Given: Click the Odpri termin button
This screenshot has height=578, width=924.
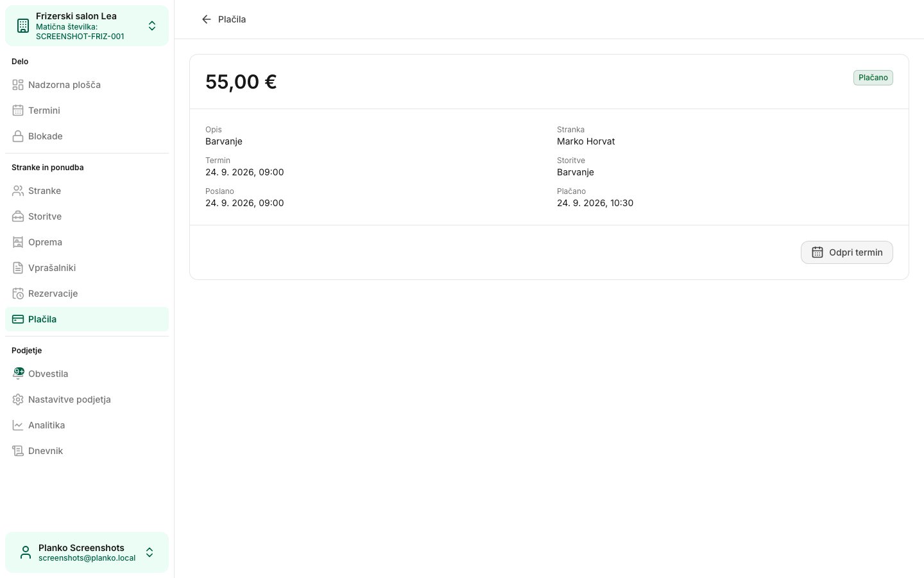Looking at the screenshot, I should [847, 252].
